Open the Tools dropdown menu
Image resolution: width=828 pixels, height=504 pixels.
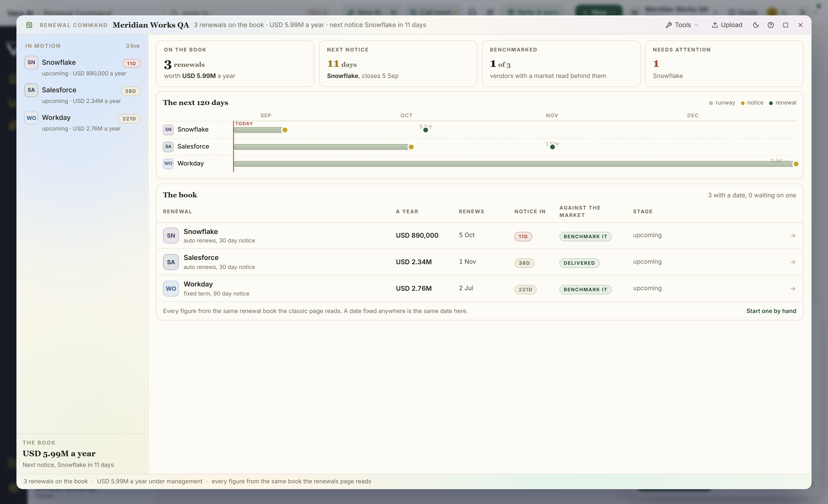click(682, 25)
